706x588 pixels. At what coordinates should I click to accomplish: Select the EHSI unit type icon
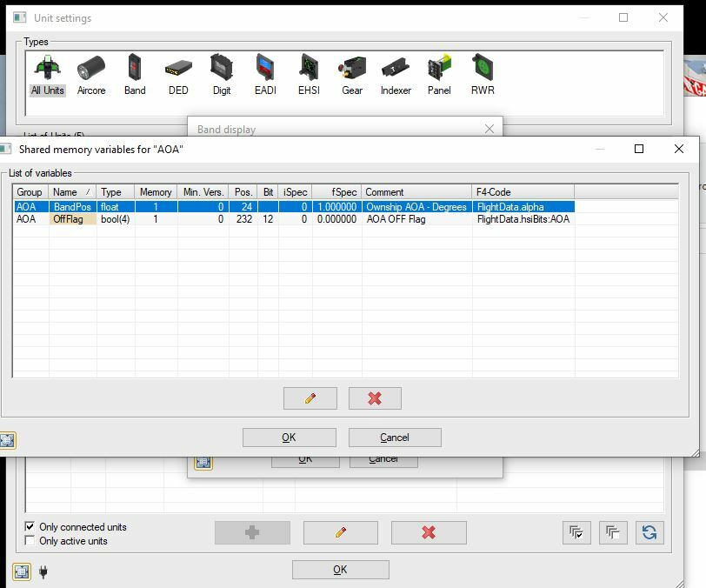[x=309, y=75]
